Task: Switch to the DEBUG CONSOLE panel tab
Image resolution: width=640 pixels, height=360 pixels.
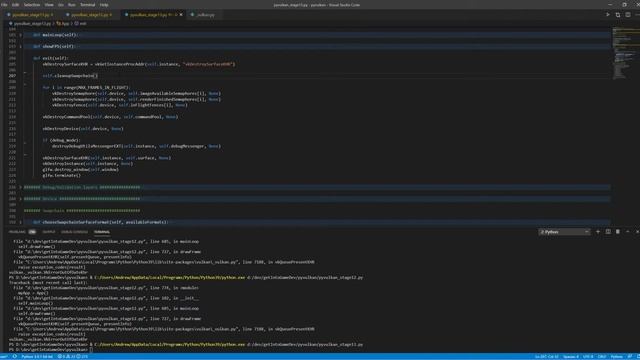Action: tap(74, 232)
